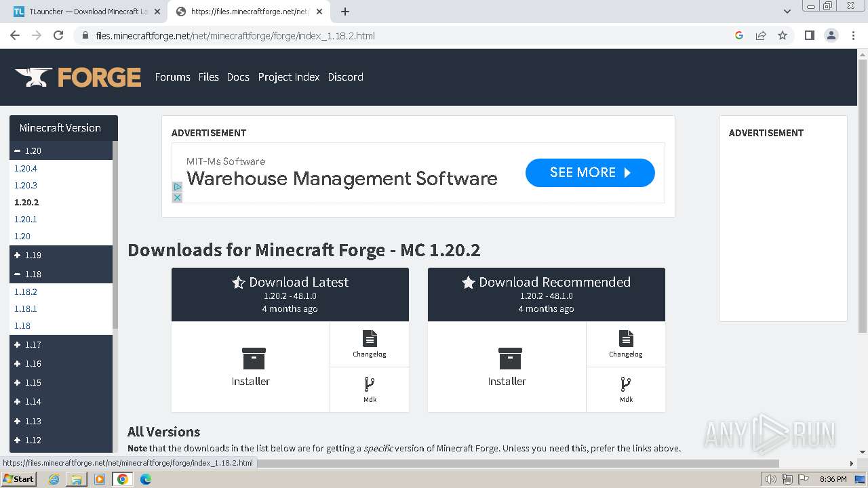Click the address bar URL field
Image resolution: width=868 pixels, height=488 pixels.
click(x=407, y=35)
